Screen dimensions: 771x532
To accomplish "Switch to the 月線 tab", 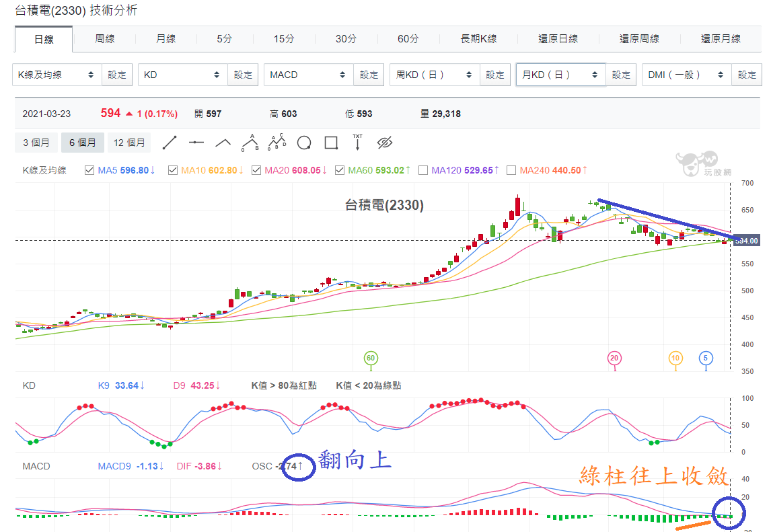I will pyautogui.click(x=166, y=39).
